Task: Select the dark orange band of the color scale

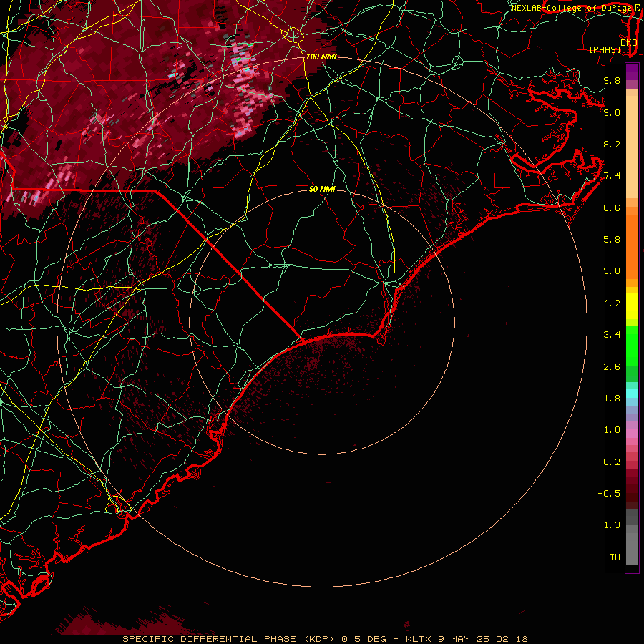Action: (632, 248)
